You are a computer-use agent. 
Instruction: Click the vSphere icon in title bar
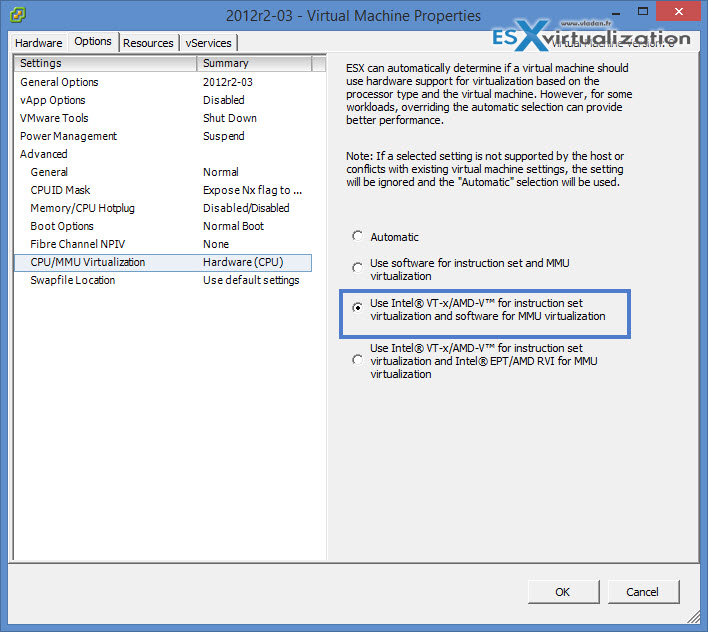coord(18,15)
